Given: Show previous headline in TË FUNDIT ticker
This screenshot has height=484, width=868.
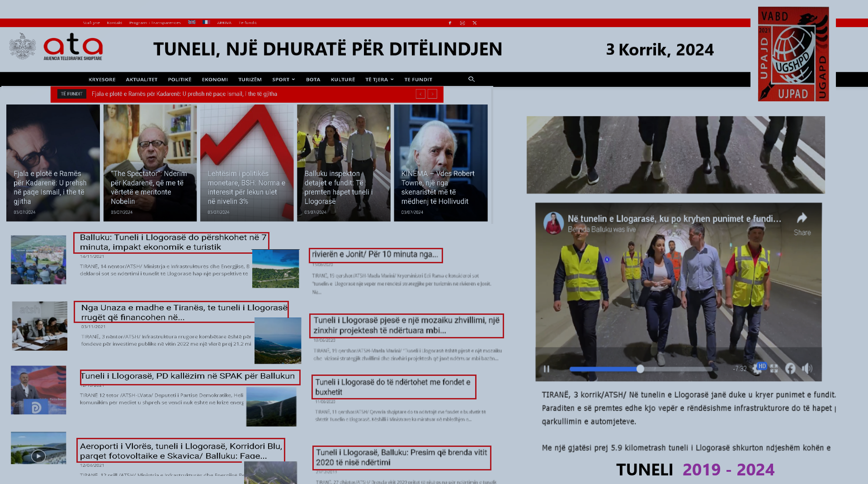Looking at the screenshot, I should pos(420,94).
